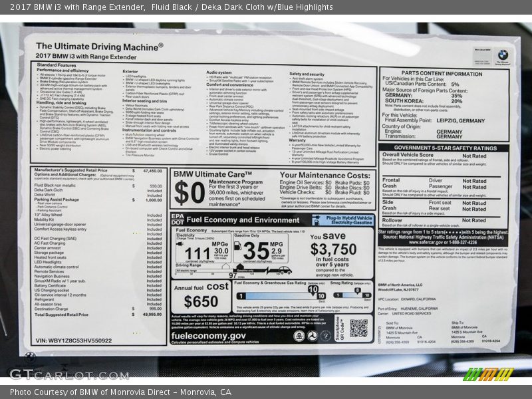Click 'Manufacturer's Suggested Retail Price' line
532x399 pixels.
tap(98, 170)
